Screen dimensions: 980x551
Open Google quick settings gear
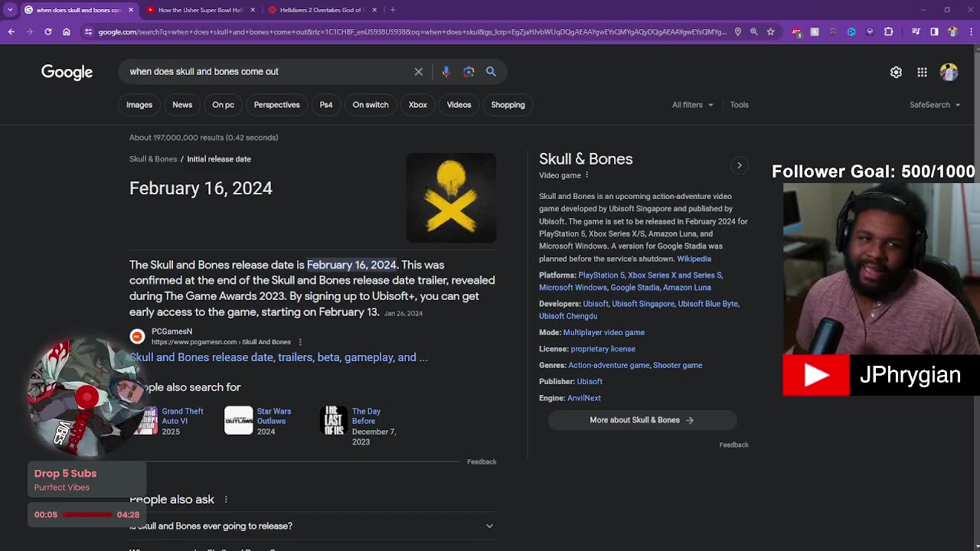896,72
